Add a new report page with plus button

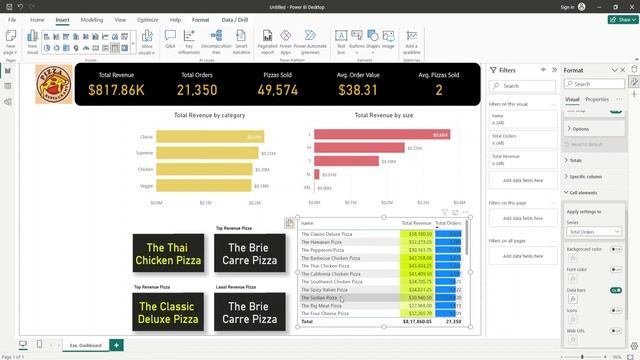pyautogui.click(x=116, y=345)
